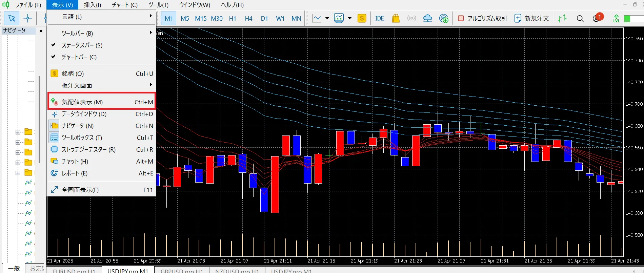
Task: Click the 新規注文 new order button
Action: 532,18
